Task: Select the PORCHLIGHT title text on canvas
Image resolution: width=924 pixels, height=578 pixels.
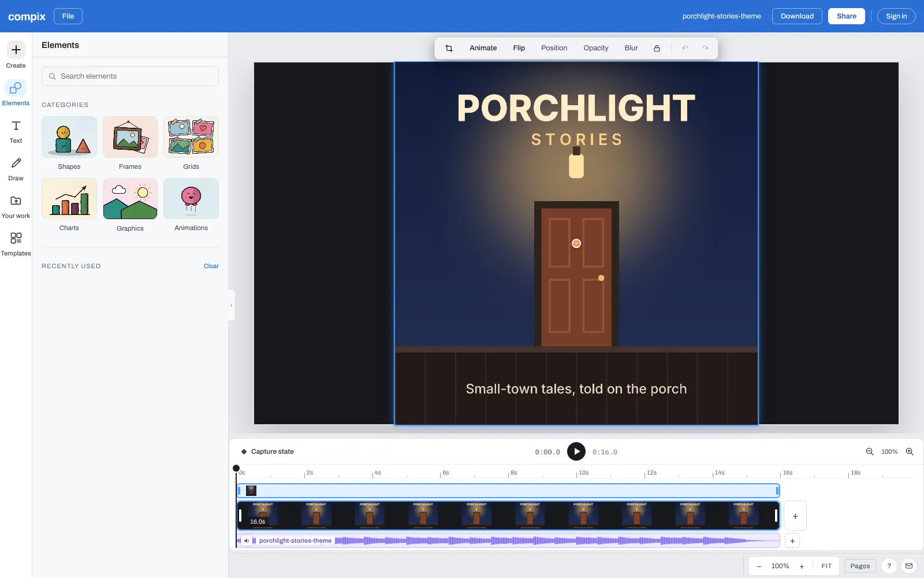Action: [576, 108]
